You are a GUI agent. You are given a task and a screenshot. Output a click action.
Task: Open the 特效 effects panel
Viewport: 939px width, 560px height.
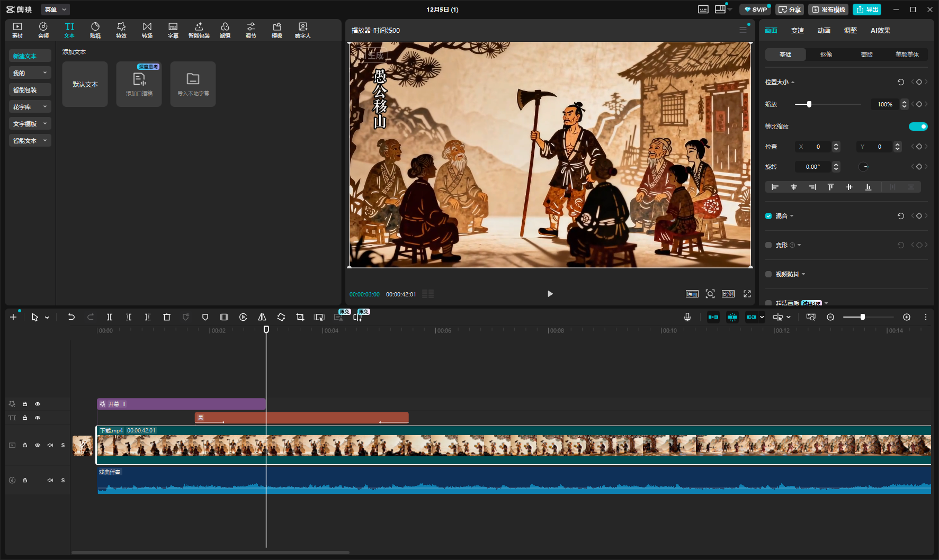(121, 30)
